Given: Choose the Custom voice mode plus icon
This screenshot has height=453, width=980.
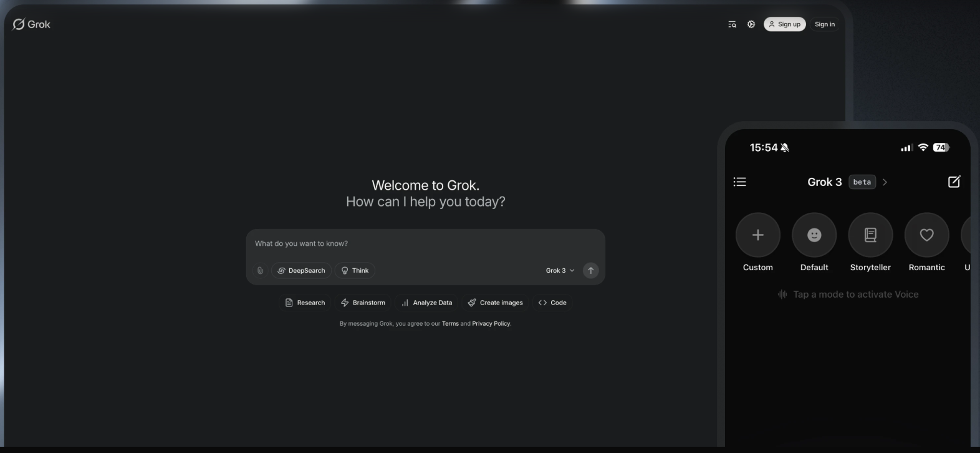Looking at the screenshot, I should point(758,235).
